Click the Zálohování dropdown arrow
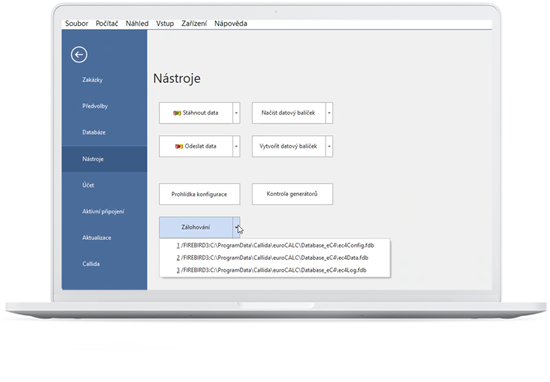This screenshot has height=382, width=550. (x=236, y=227)
